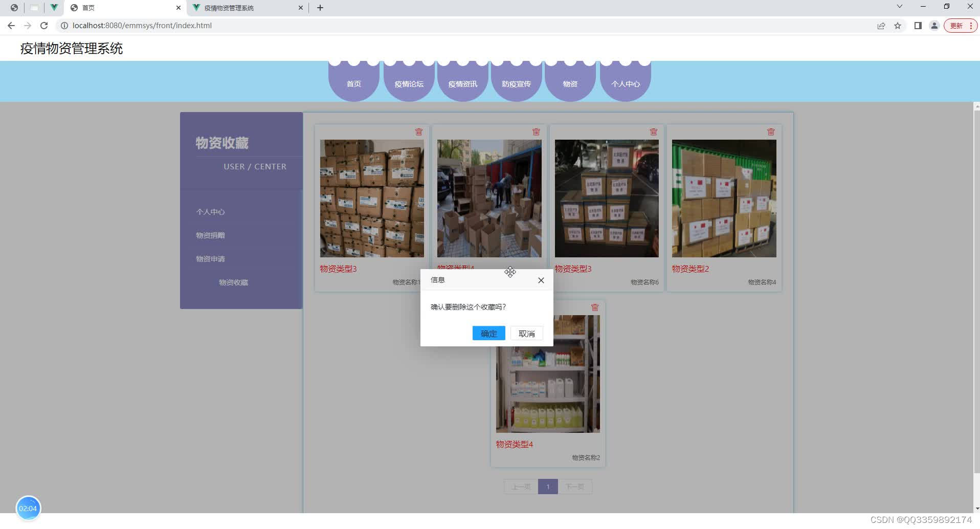Bookmark this page with star icon
The image size is (980, 529).
[x=898, y=26]
